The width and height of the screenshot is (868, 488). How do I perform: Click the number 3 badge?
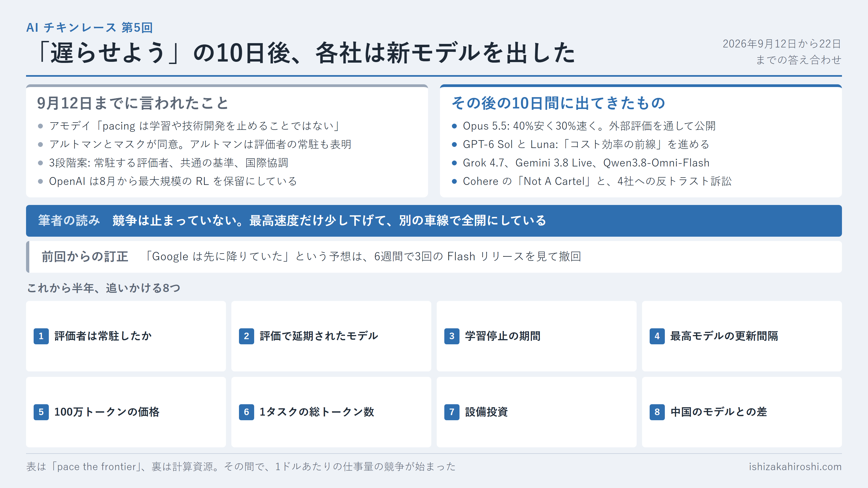point(452,336)
